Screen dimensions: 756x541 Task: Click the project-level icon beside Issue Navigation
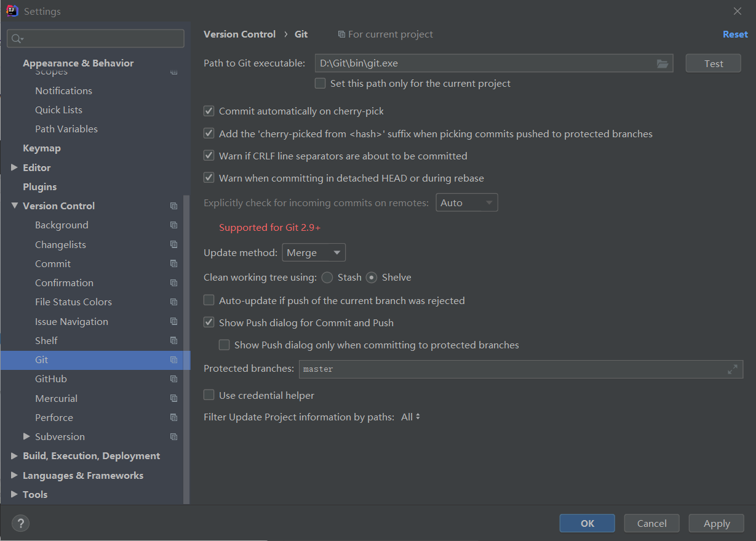click(173, 321)
